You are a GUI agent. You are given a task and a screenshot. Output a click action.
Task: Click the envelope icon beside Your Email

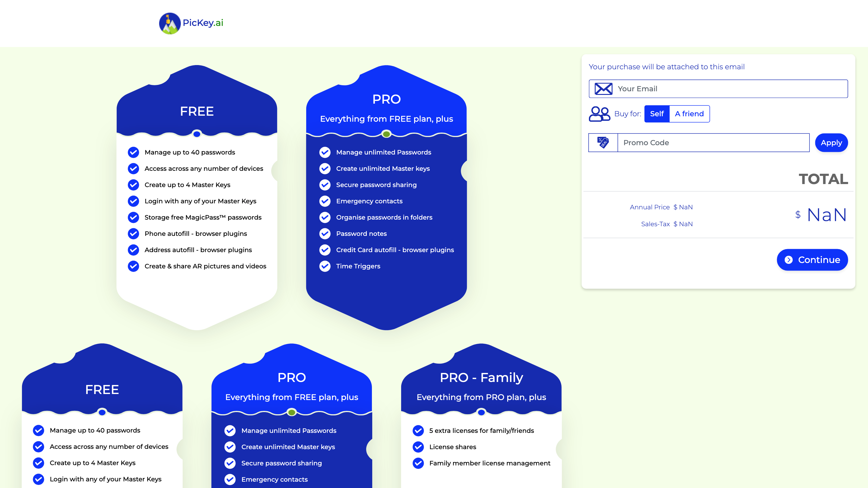(x=603, y=89)
